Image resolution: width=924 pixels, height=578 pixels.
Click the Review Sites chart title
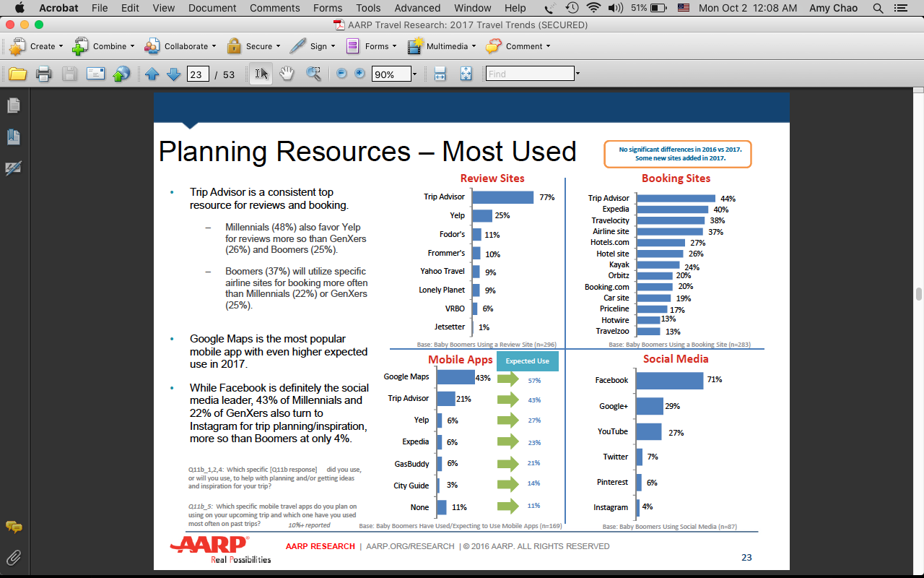492,178
